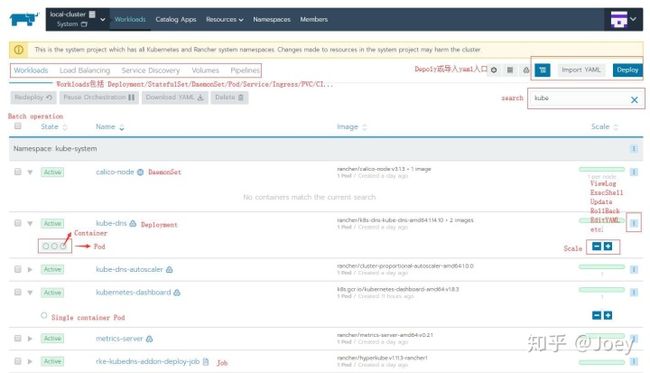Switch to the Volumes tab

click(x=205, y=70)
